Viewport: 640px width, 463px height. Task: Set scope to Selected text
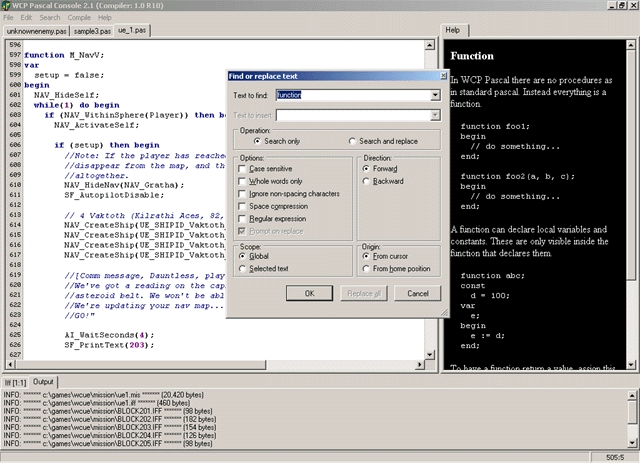pyautogui.click(x=242, y=268)
